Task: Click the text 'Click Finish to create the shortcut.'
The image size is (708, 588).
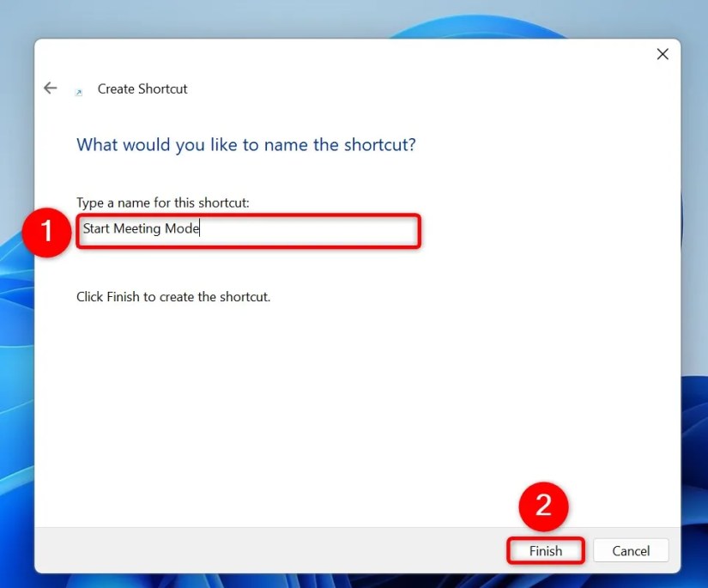Action: pyautogui.click(x=173, y=297)
